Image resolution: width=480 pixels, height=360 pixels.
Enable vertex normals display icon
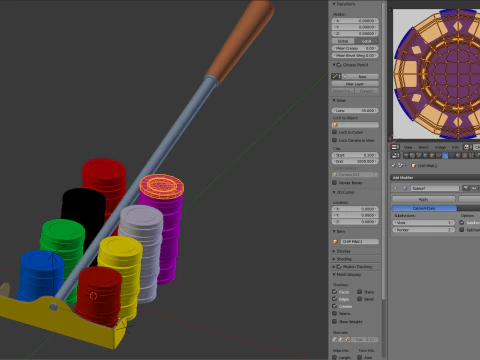pyautogui.click(x=335, y=340)
